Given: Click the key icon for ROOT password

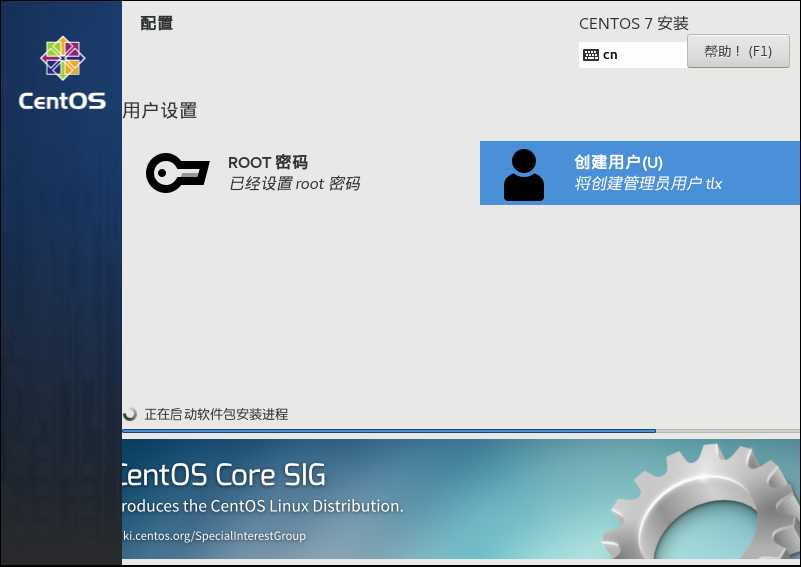Looking at the screenshot, I should (x=177, y=173).
